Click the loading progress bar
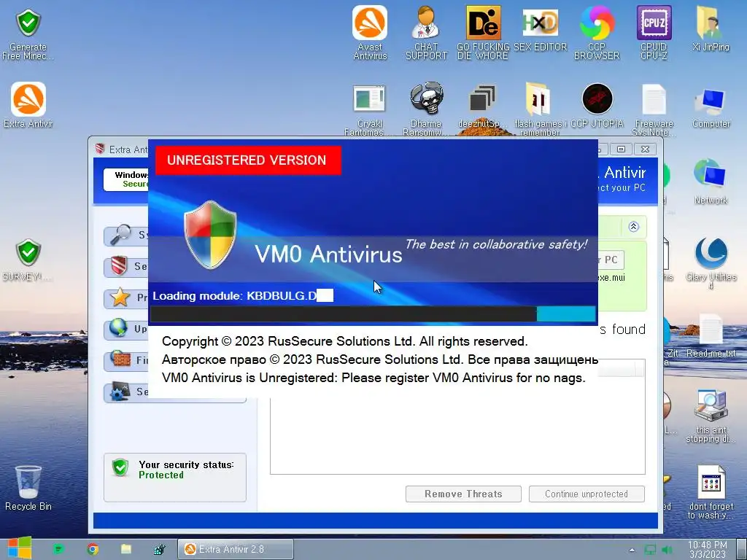Viewport: 747px width, 560px height. tap(373, 314)
